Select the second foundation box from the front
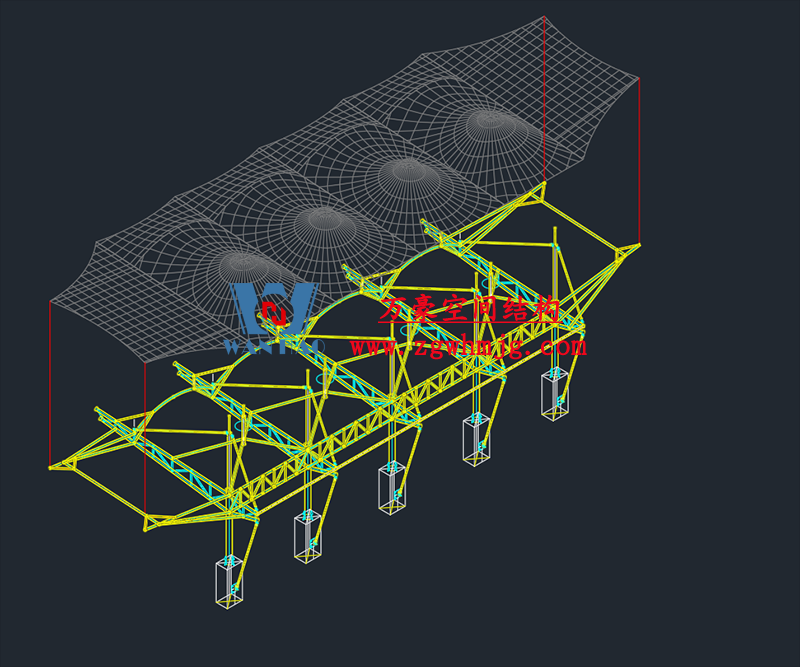Image resolution: width=800 pixels, height=667 pixels. 307,535
